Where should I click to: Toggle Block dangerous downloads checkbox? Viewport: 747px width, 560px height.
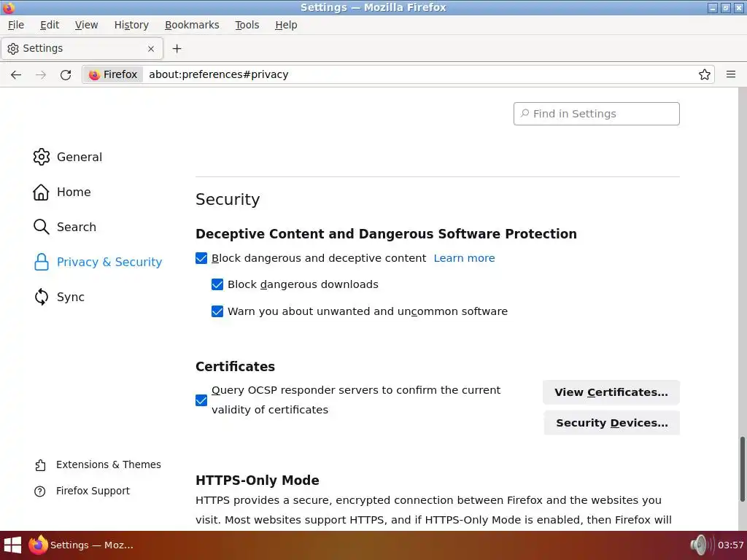[x=217, y=284]
